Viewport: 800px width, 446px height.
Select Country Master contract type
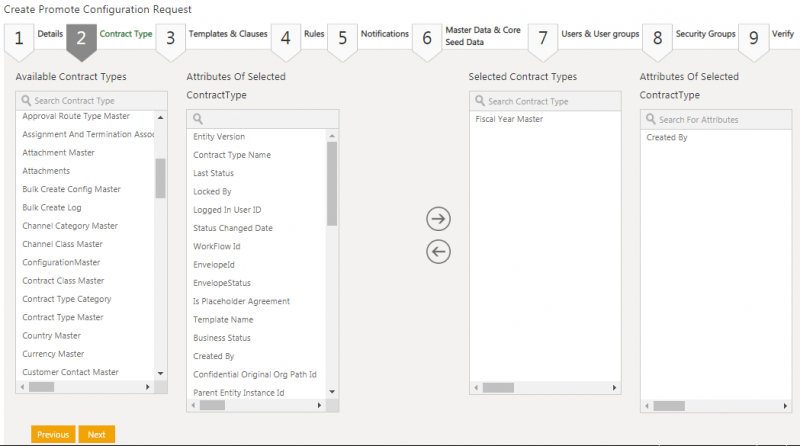point(52,336)
